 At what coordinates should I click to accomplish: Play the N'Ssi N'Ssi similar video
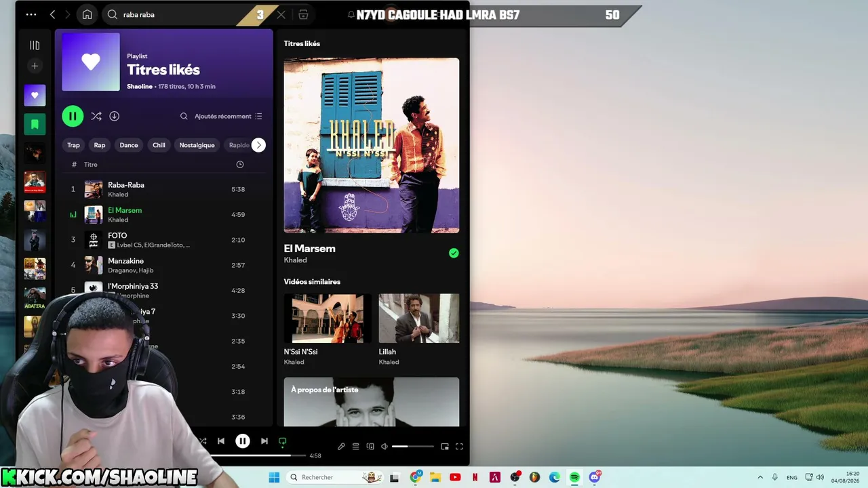coord(328,319)
